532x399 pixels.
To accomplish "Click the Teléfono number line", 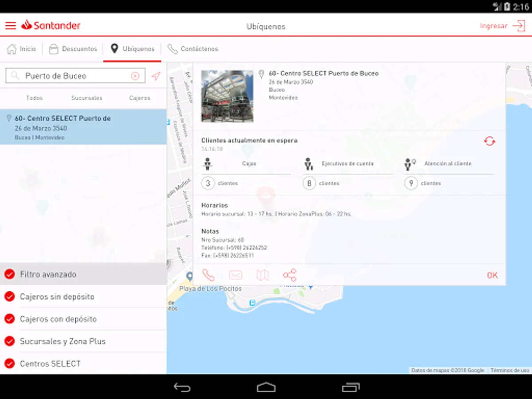I will pos(234,248).
